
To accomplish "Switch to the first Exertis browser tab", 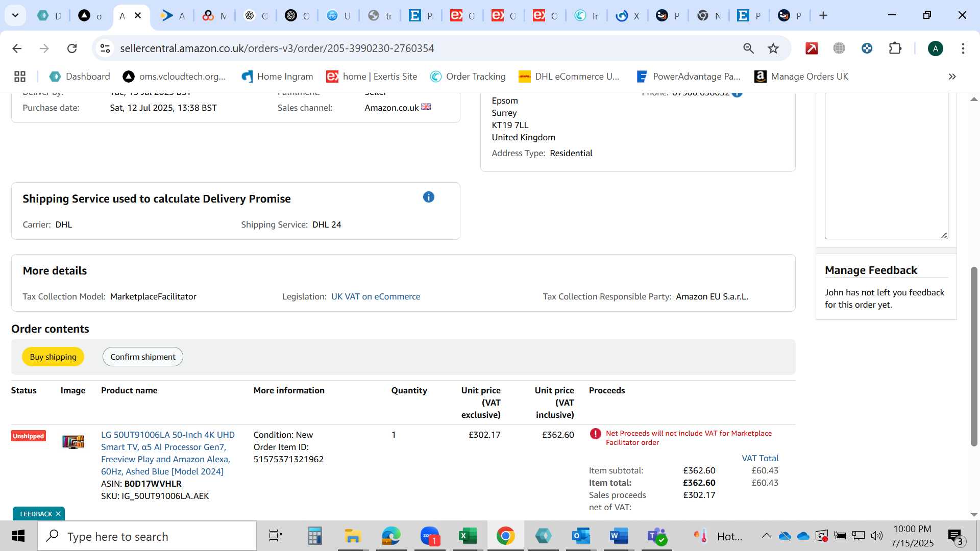I will pyautogui.click(x=462, y=16).
